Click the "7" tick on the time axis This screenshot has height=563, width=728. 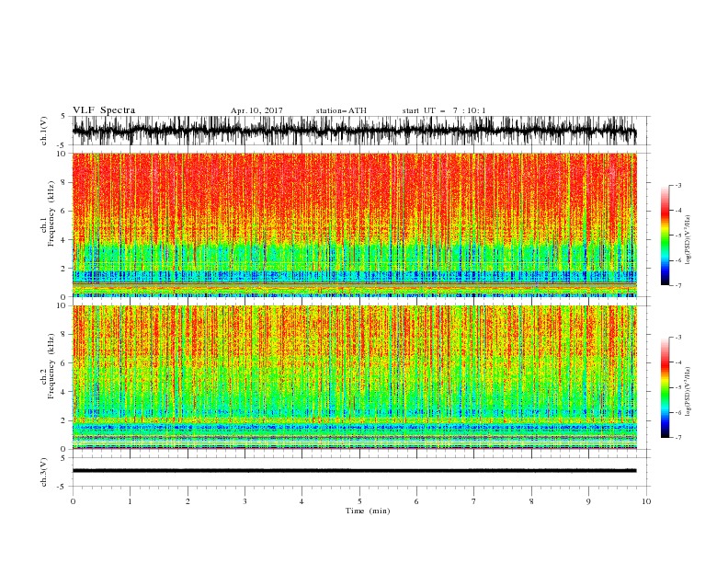(474, 501)
